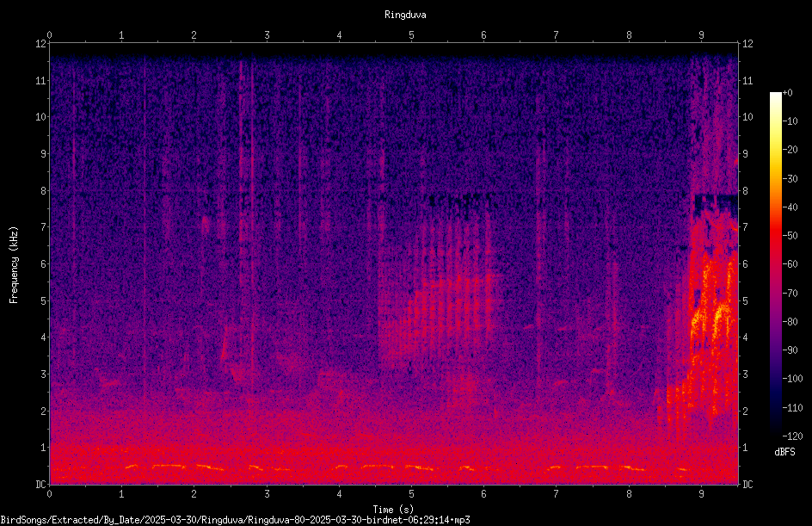Click the "-40" color scale value

(x=790, y=207)
